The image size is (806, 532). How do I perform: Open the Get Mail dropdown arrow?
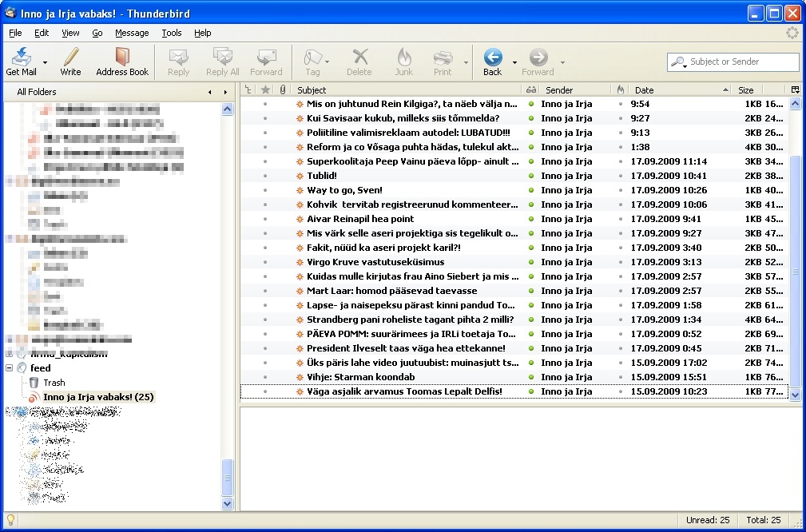[45, 62]
